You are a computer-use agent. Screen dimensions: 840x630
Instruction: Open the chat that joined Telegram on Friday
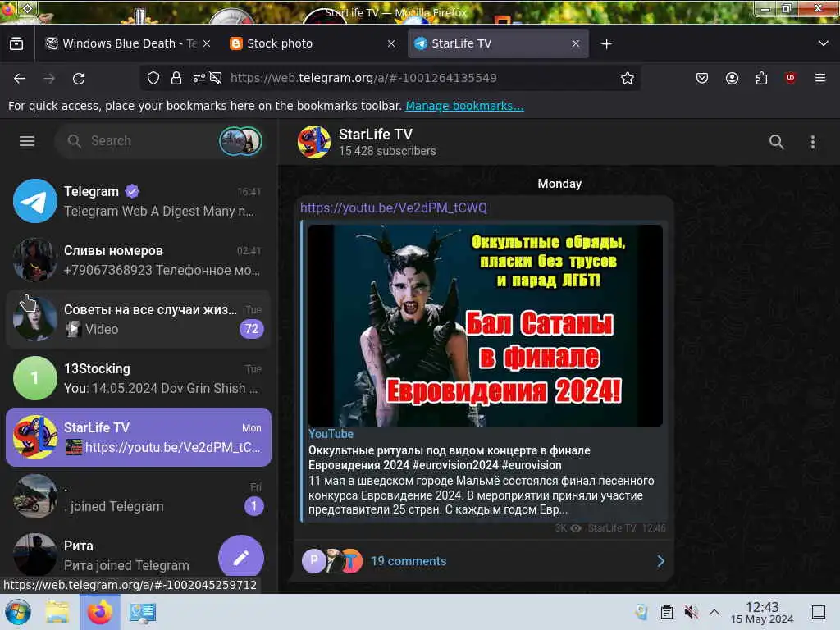[139, 496]
